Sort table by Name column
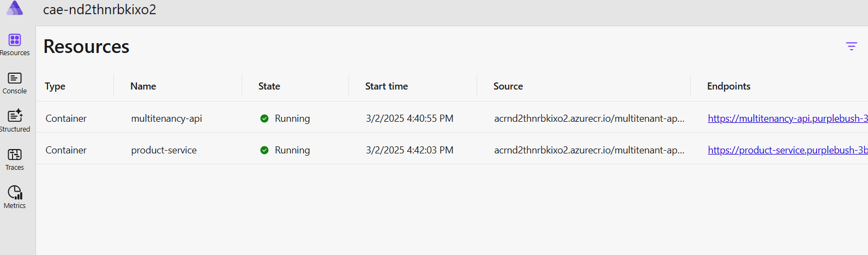 point(143,86)
